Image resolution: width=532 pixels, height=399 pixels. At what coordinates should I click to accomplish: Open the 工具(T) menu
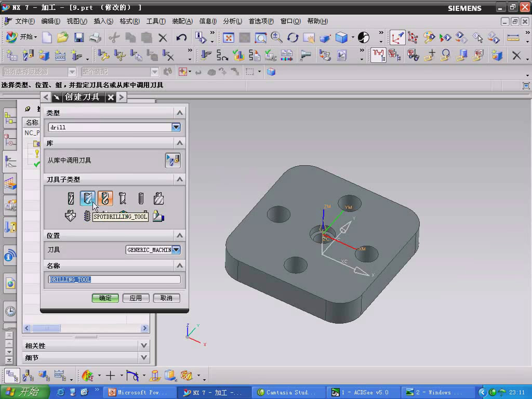click(156, 21)
